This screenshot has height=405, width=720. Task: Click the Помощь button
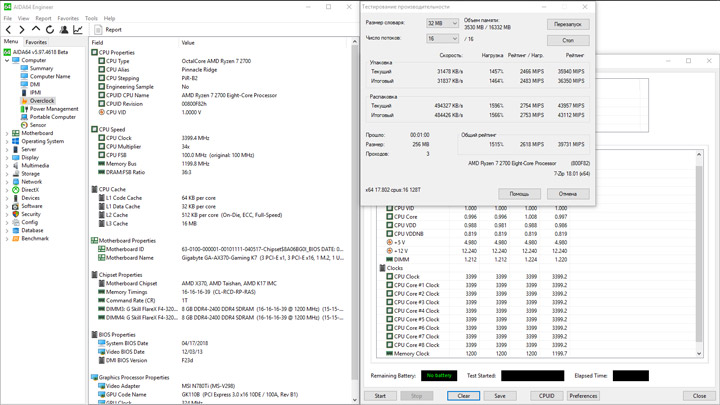(x=519, y=194)
